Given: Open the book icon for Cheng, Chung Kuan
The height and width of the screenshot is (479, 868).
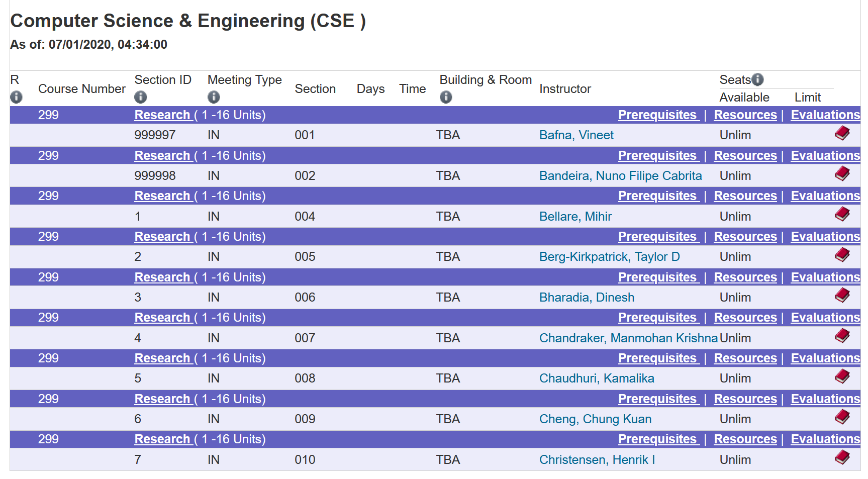Looking at the screenshot, I should click(x=842, y=417).
